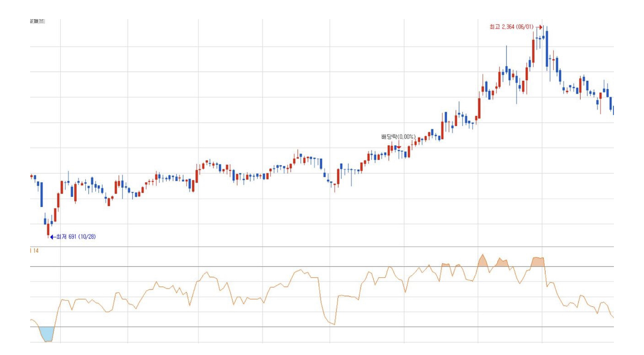Viewport: 644px width, 355px height.
Task: Select the red ex-dividend arrow marker
Action: (399, 146)
